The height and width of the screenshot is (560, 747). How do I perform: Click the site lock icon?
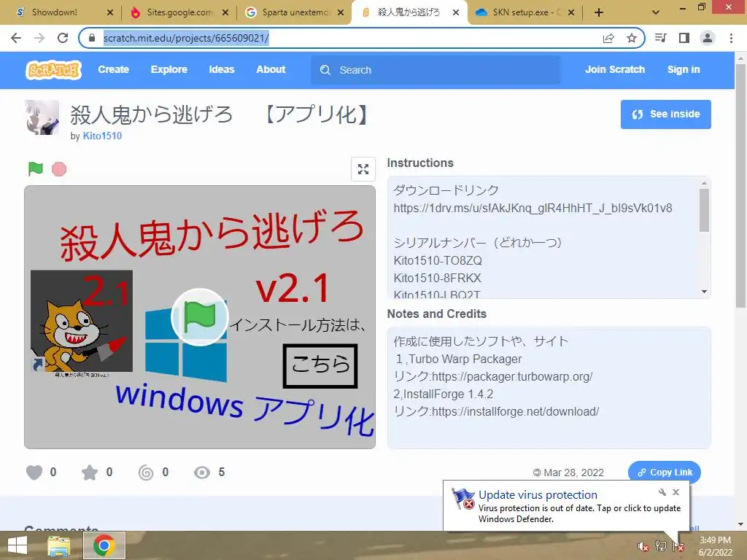pos(92,38)
